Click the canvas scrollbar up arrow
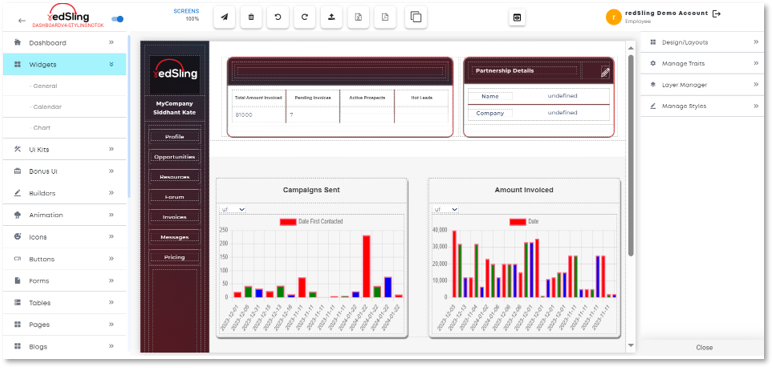The height and width of the screenshot is (368, 773). coord(631,48)
